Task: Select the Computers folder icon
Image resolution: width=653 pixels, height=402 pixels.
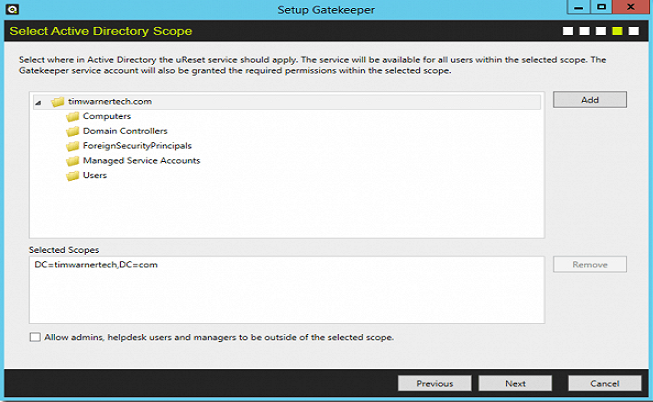Action: [72, 117]
